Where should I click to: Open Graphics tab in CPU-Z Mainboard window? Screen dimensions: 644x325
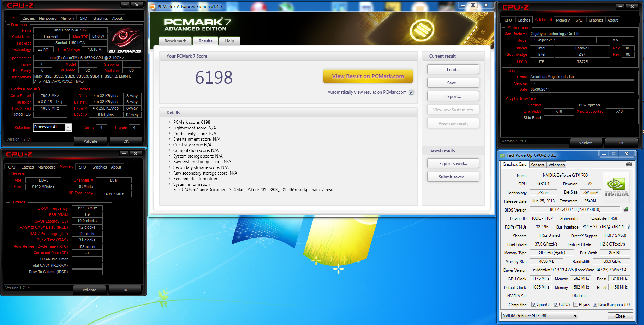[x=596, y=20]
